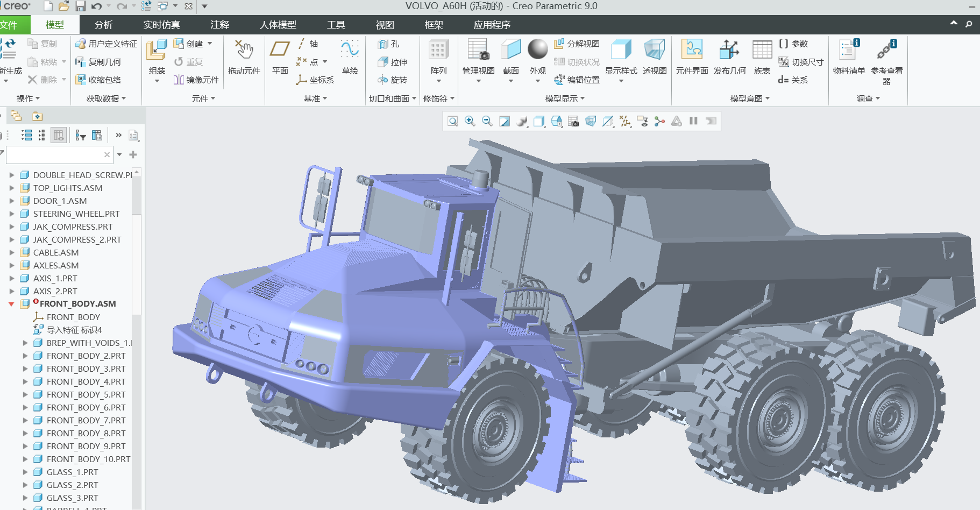Viewport: 980px width, 510px height.
Task: Click the Appearance (外观) sphere icon
Action: pyautogui.click(x=537, y=49)
